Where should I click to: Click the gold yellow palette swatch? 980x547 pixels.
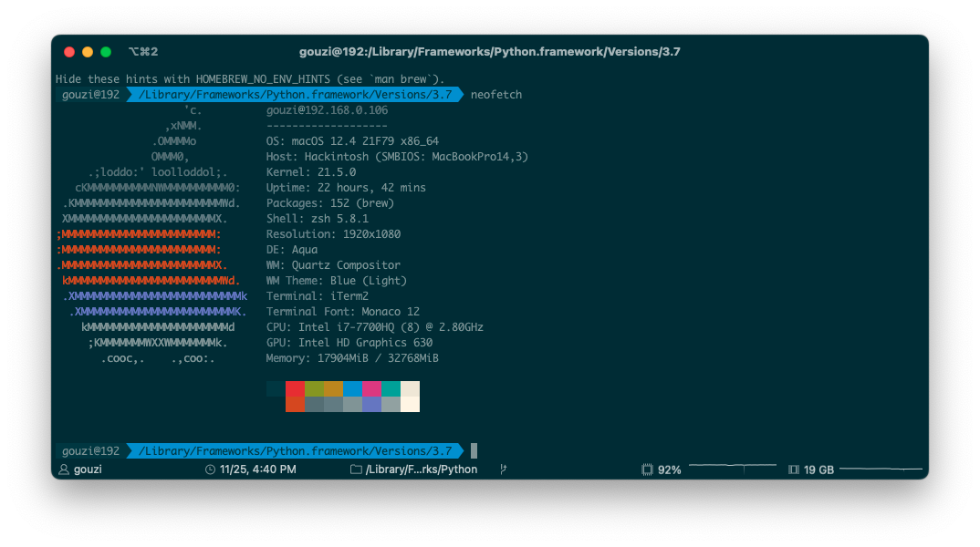click(x=333, y=389)
